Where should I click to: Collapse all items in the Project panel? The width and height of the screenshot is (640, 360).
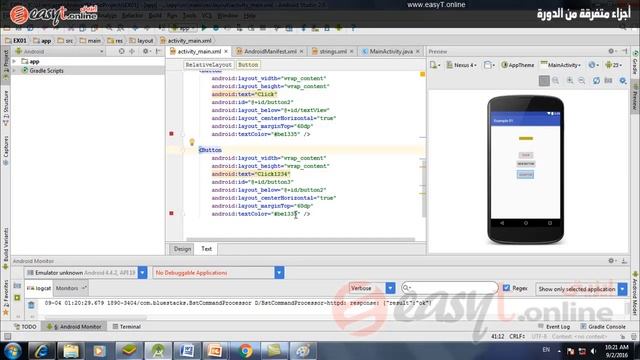(132, 51)
